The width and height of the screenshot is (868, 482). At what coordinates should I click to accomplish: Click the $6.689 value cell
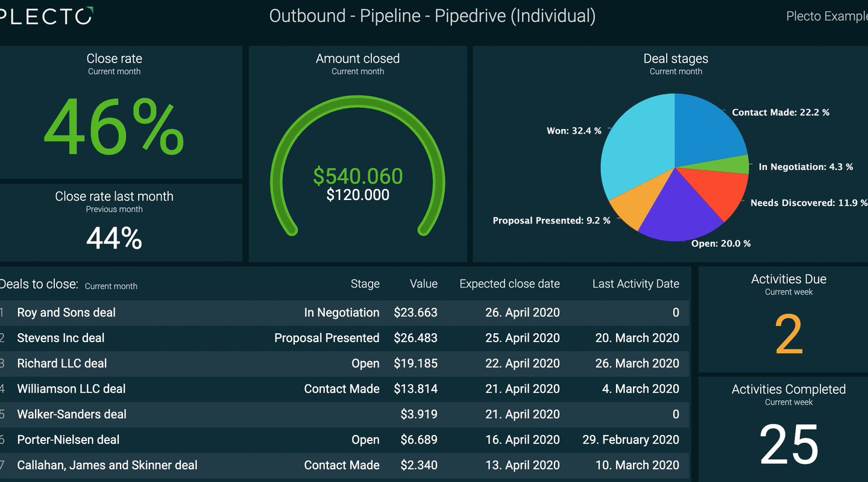[419, 440]
